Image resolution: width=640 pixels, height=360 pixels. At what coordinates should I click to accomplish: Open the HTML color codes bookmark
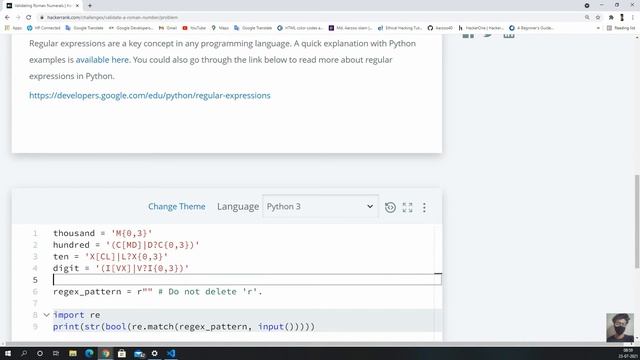[300, 28]
